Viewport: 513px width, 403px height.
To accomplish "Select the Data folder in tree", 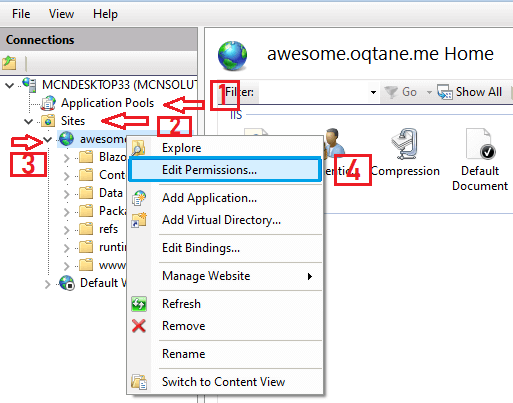I will pyautogui.click(x=111, y=193).
